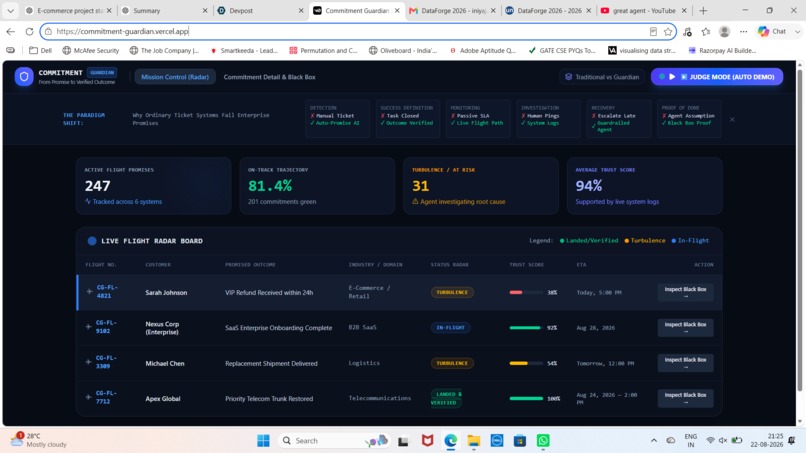Screen dimensions: 806x453
Task: Bookmark page with the star icon
Action: pyautogui.click(x=668, y=31)
